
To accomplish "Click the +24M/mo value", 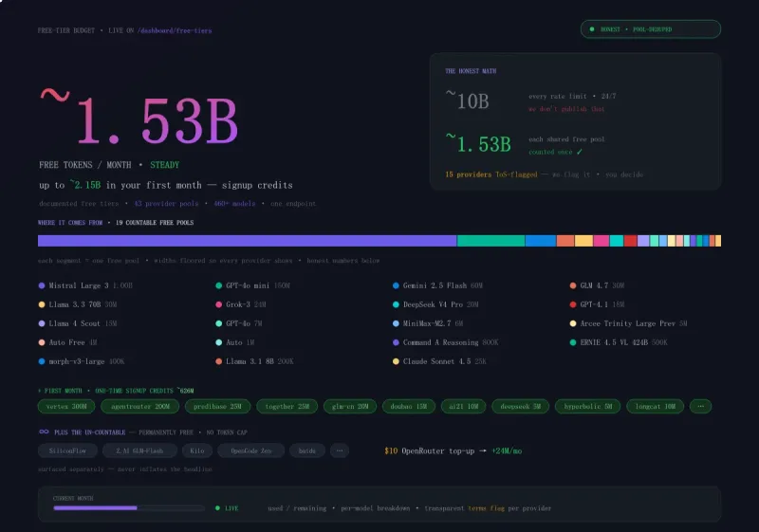I will [x=507, y=450].
